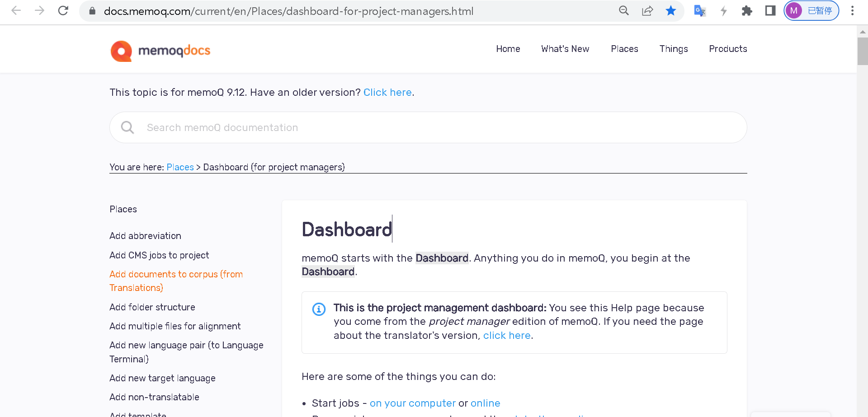Click the scrollbar up arrow

pyautogui.click(x=863, y=32)
